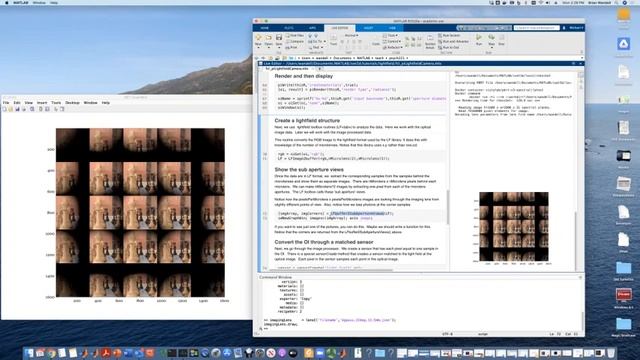Open Desktop menu in the figure window
The width and height of the screenshot is (640, 360).
[x=72, y=103]
